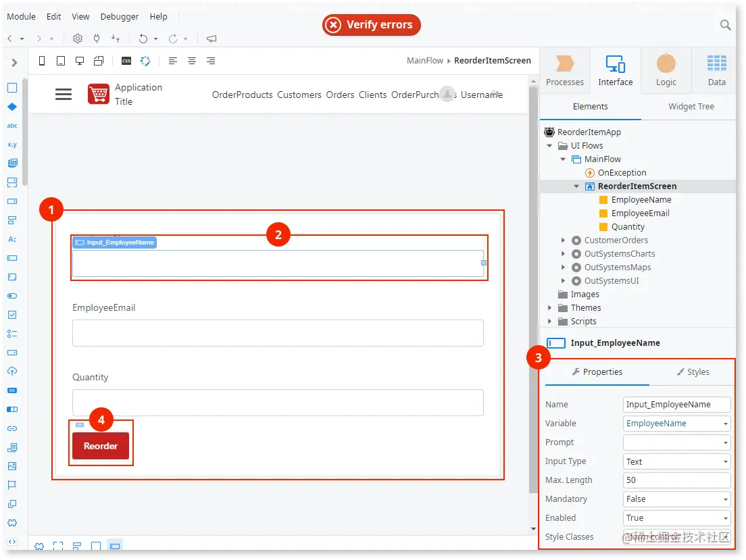The image size is (746, 560).
Task: Open the CSS style sheet editor
Action: 126,61
